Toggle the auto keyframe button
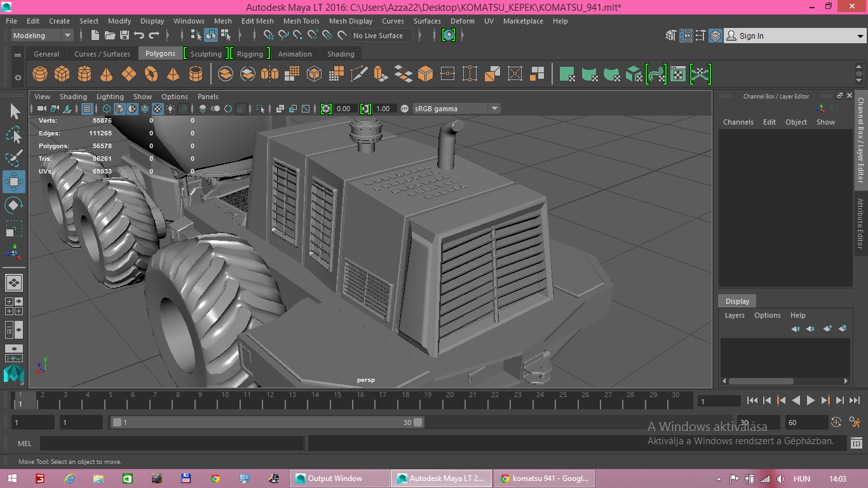The width and height of the screenshot is (868, 488). point(855,422)
